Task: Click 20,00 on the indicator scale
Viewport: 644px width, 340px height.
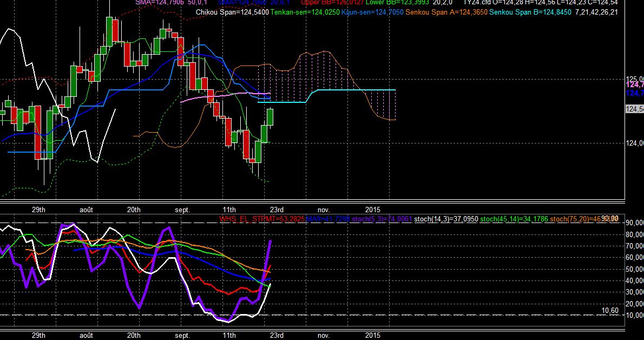Action: (635, 304)
